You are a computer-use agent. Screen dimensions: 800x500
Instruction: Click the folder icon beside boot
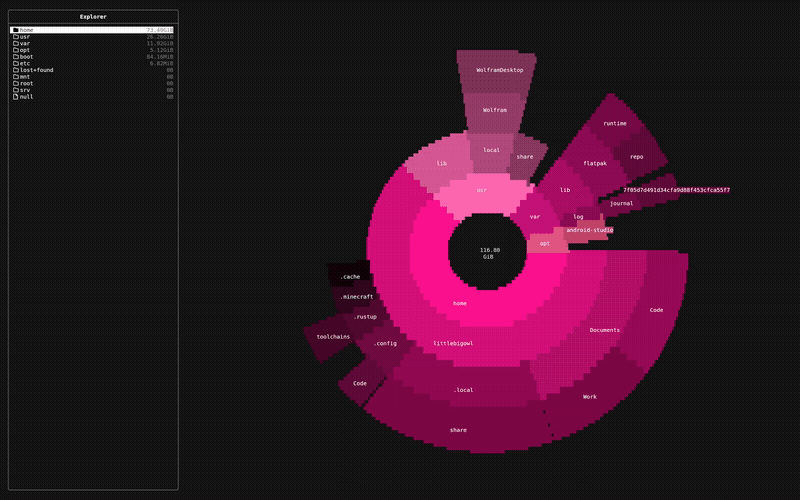pos(15,57)
